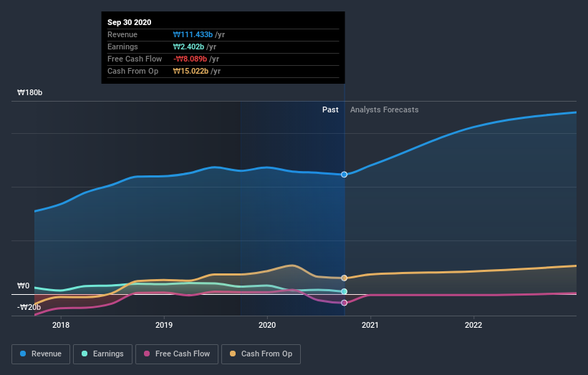The width and height of the screenshot is (588, 375).
Task: Click the Earnings data point marker
Action: (x=344, y=291)
